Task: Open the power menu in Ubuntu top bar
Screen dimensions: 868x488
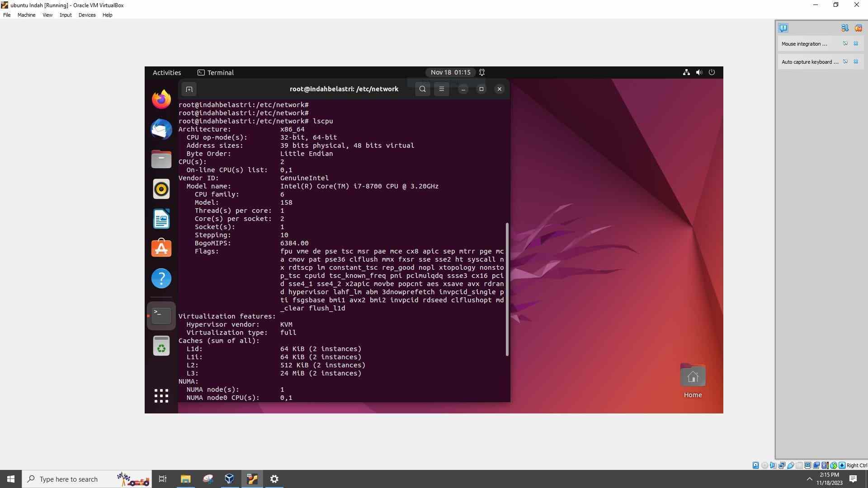Action: 712,72
